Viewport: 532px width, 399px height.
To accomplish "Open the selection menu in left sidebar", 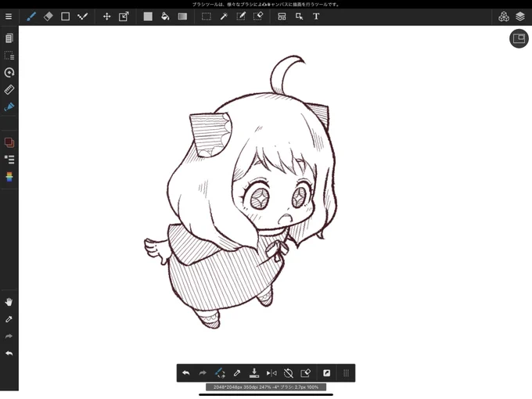I will pyautogui.click(x=9, y=56).
